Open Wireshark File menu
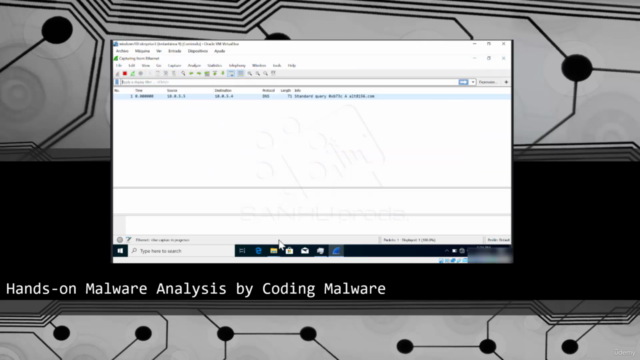This screenshot has height=360, width=640. [119, 65]
